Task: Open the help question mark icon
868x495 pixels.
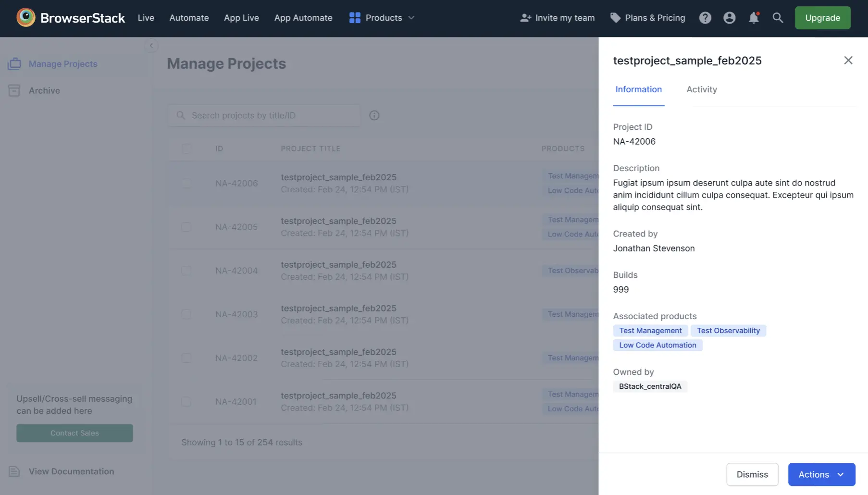Action: [705, 18]
